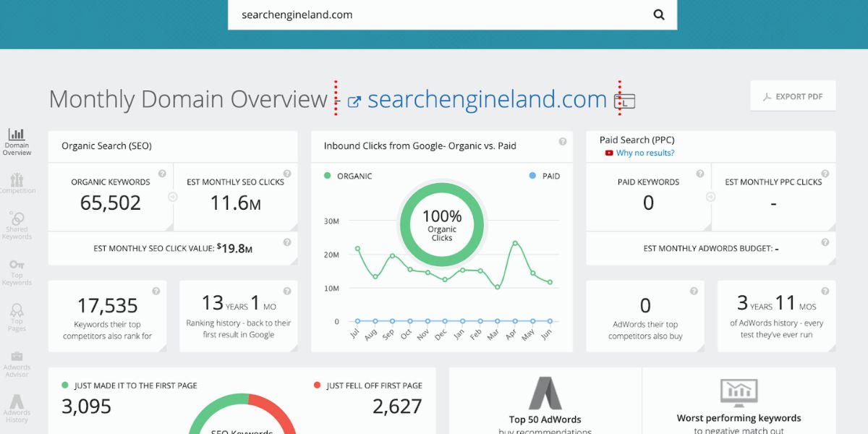Click the 3 years 11 mos AdWords history
Viewport: 868px width, 434px height.
click(x=777, y=302)
